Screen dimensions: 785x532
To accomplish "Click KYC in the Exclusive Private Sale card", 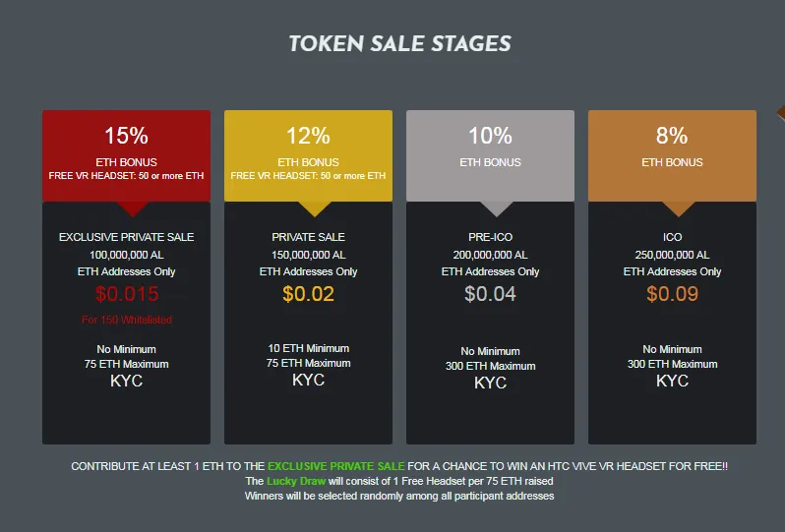I will pyautogui.click(x=126, y=381).
